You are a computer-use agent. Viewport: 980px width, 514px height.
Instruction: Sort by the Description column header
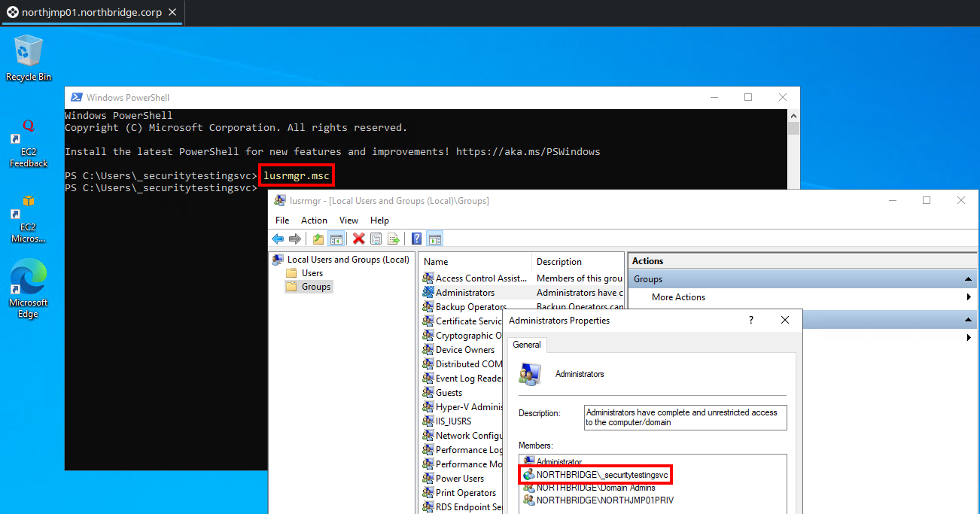(578, 262)
